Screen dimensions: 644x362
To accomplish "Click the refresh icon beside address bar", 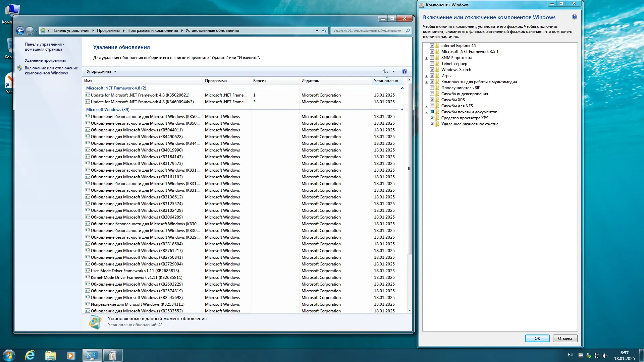I will click(x=324, y=31).
